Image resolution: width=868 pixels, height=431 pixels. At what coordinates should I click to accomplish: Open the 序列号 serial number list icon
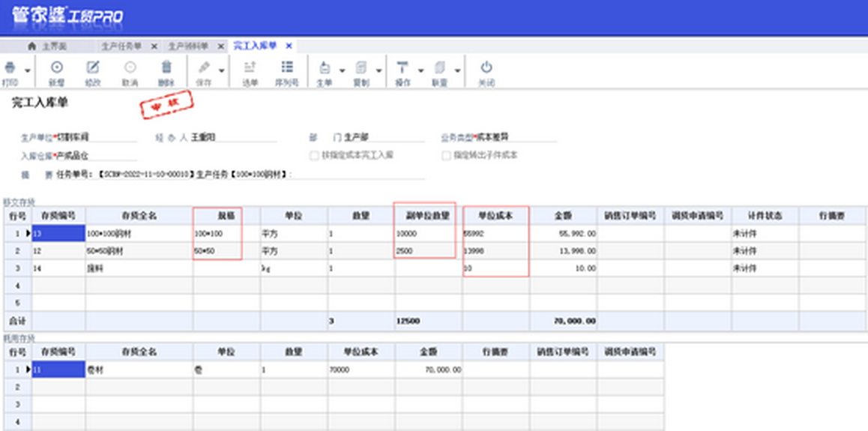pyautogui.click(x=286, y=67)
